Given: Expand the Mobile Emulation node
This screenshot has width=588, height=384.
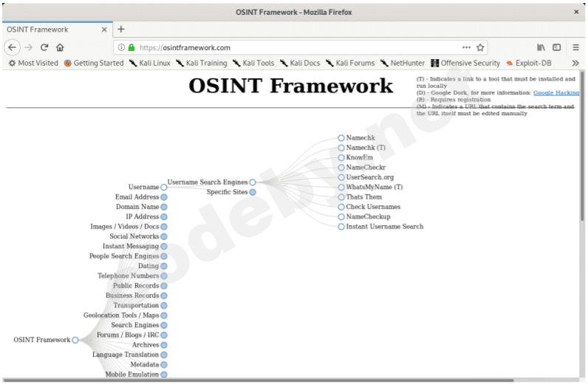Looking at the screenshot, I should (x=164, y=374).
